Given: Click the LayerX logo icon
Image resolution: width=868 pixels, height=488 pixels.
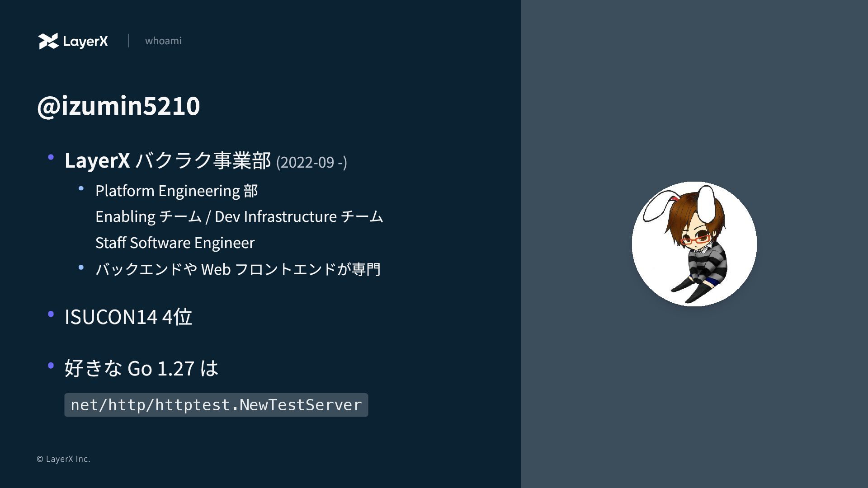Looking at the screenshot, I should coord(48,41).
